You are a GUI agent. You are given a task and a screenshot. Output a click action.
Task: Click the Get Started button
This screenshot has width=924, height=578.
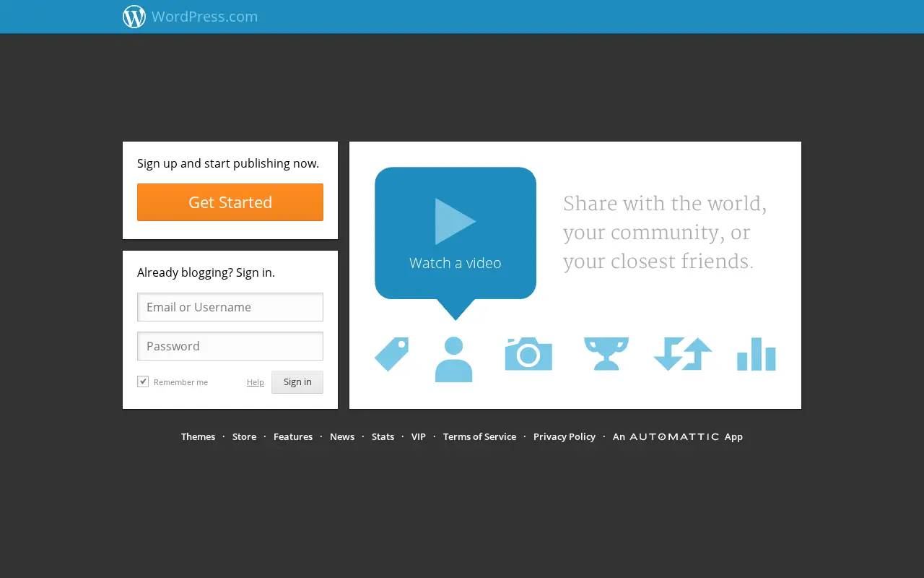[x=230, y=202]
